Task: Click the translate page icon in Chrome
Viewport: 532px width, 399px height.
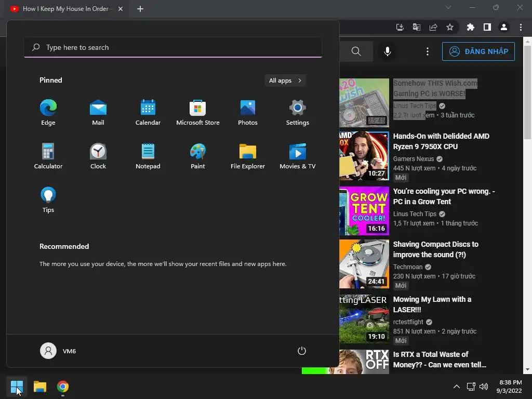Action: [416, 27]
